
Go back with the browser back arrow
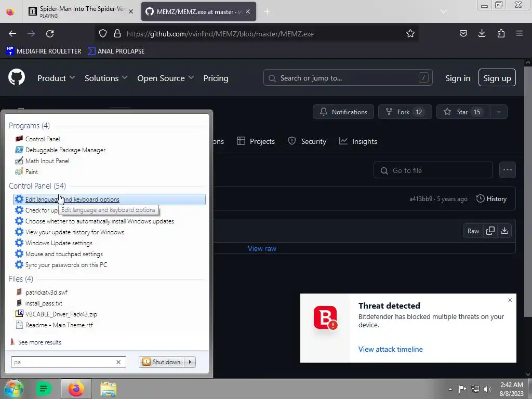point(12,34)
